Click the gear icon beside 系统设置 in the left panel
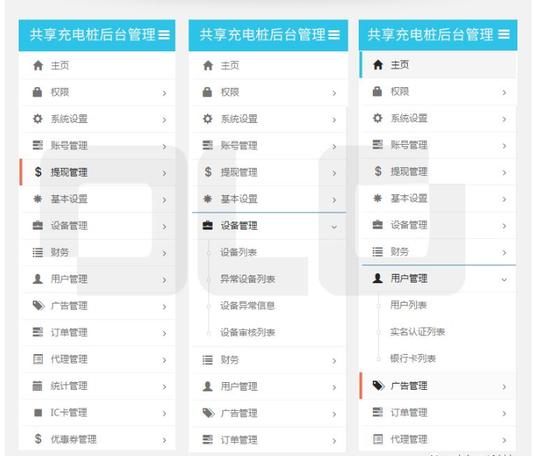 click(x=38, y=119)
